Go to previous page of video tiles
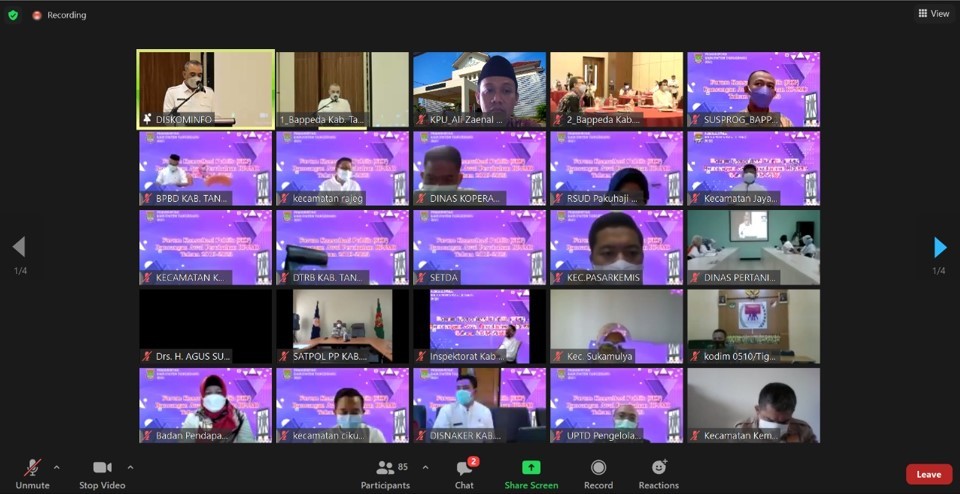Viewport: 960px width, 494px height. (x=19, y=247)
